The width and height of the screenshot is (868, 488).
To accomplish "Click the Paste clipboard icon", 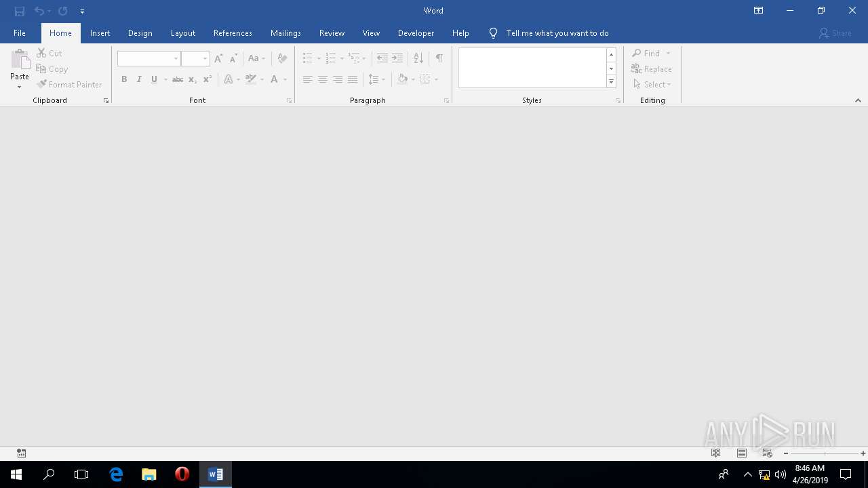I will (x=20, y=60).
